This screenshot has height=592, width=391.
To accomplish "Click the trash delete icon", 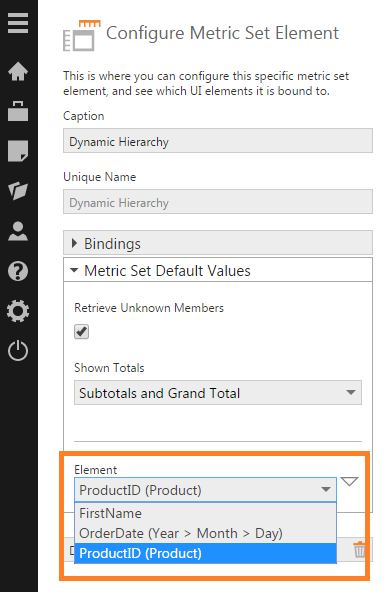I will pos(359,549).
